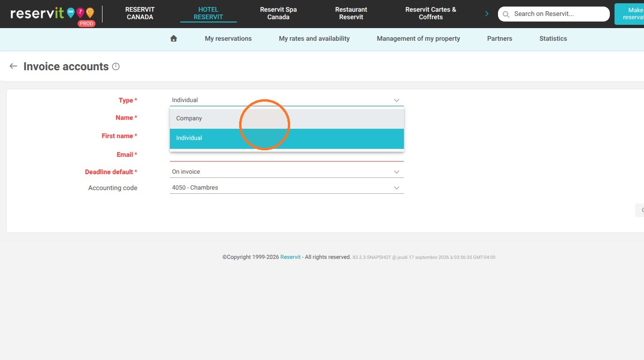Click the Make reservation button
This screenshot has height=360, width=644.
point(629,14)
